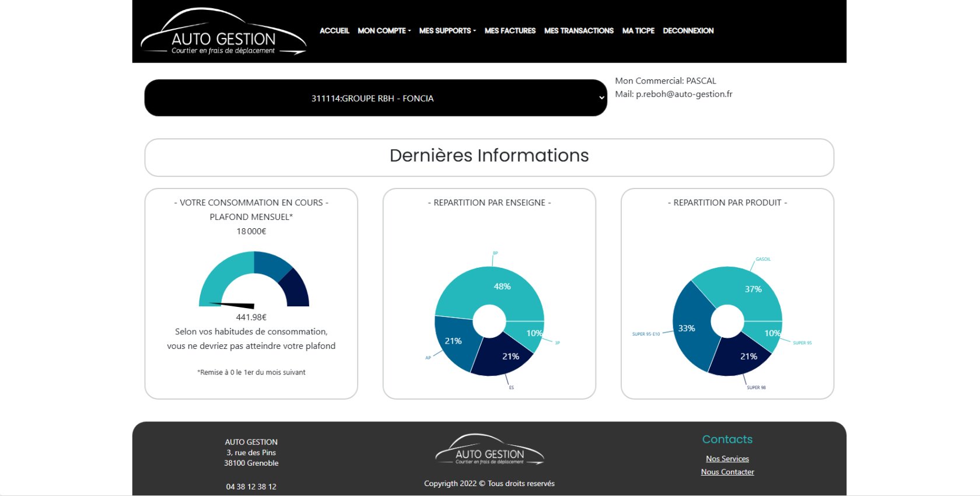Click the VOTRE CONSOMMATION EN COURS title
The height and width of the screenshot is (496, 980).
click(251, 202)
